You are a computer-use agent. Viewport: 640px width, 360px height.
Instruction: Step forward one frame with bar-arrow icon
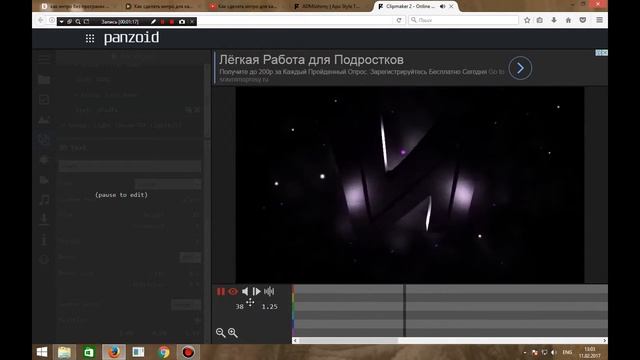[257, 291]
